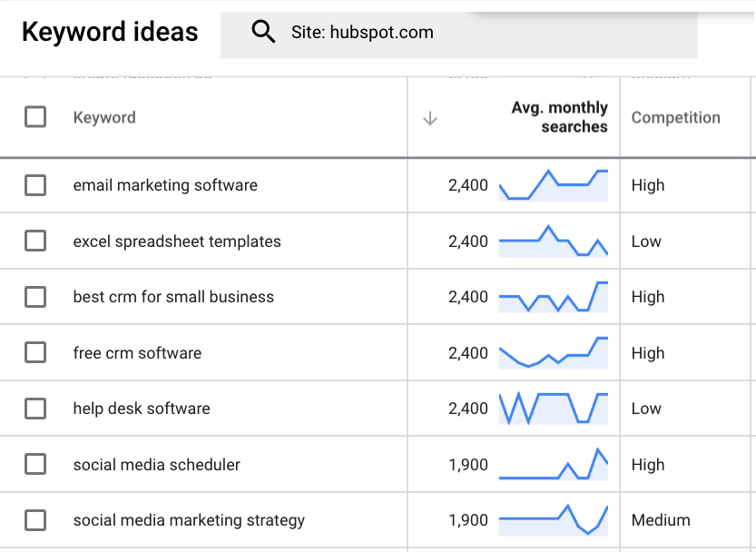Screen dimensions: 756x552
Task: Click the sparkline beside help desk software
Action: pos(556,408)
